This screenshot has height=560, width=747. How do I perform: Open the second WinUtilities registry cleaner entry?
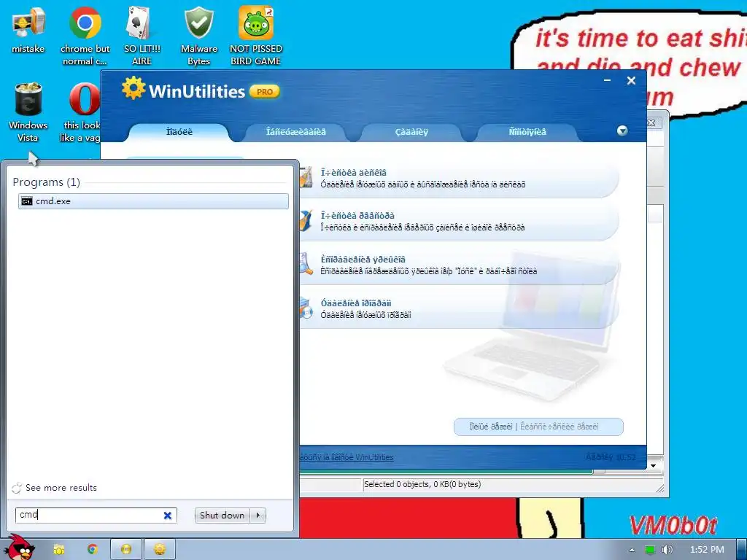(460, 222)
